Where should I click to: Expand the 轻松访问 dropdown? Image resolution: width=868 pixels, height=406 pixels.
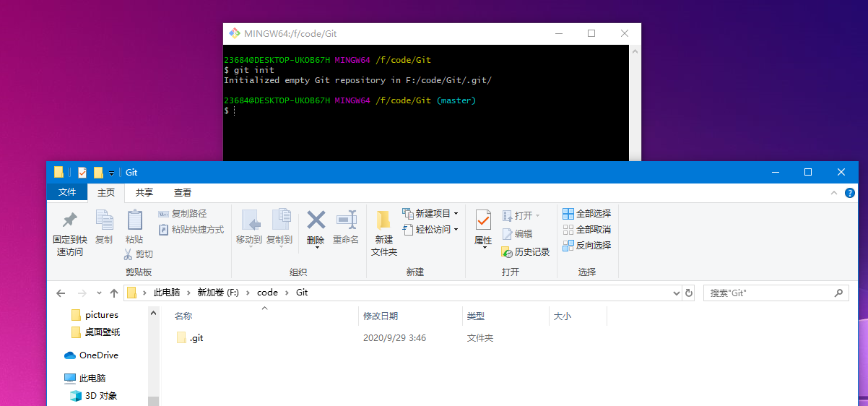[x=456, y=230]
